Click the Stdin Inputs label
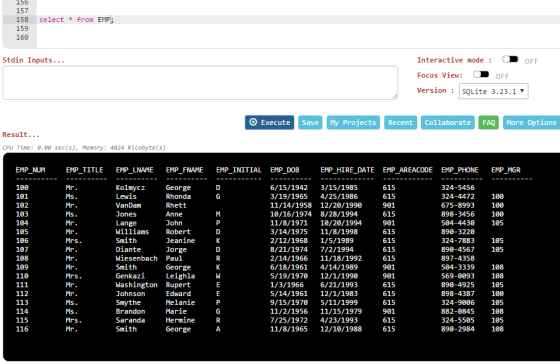560x363 pixels. pos(33,60)
